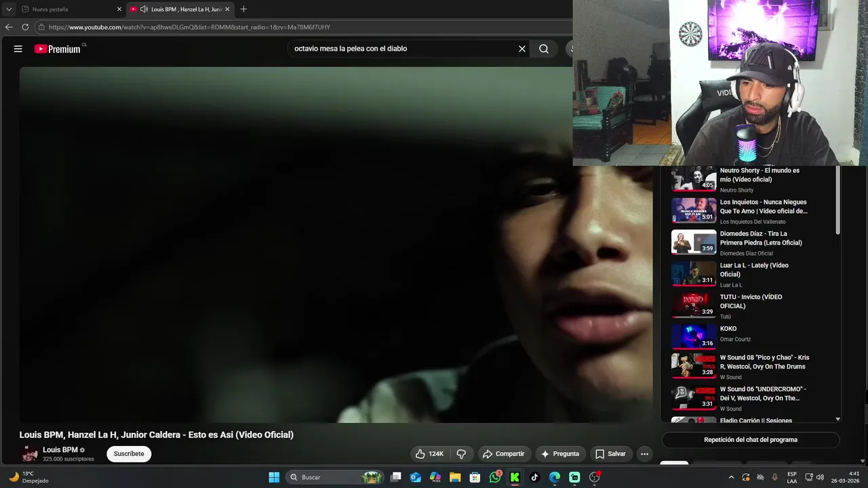
Task: Close the Nueva pestaña tab
Action: click(x=119, y=9)
